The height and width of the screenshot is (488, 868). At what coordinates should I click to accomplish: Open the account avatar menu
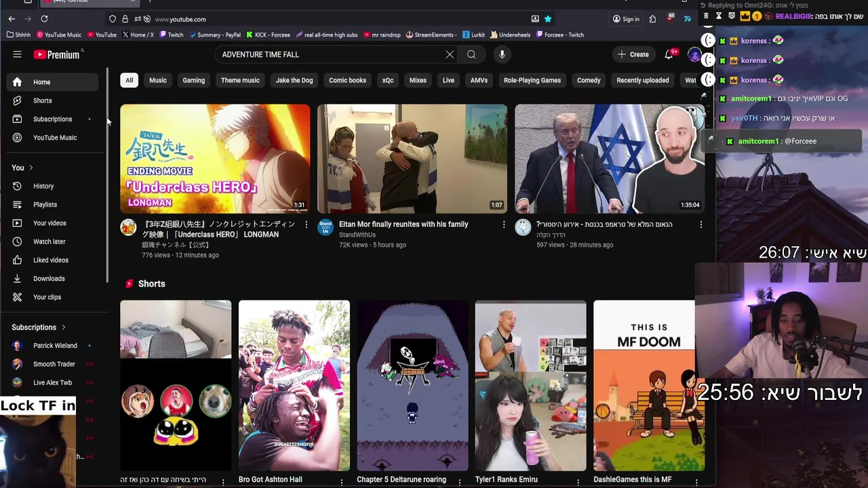click(694, 54)
